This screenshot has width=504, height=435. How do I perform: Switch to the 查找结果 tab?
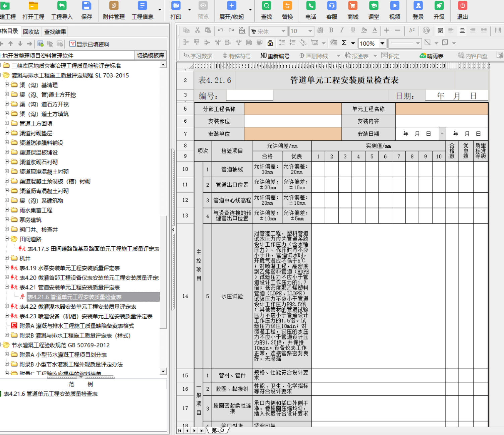[x=55, y=32]
